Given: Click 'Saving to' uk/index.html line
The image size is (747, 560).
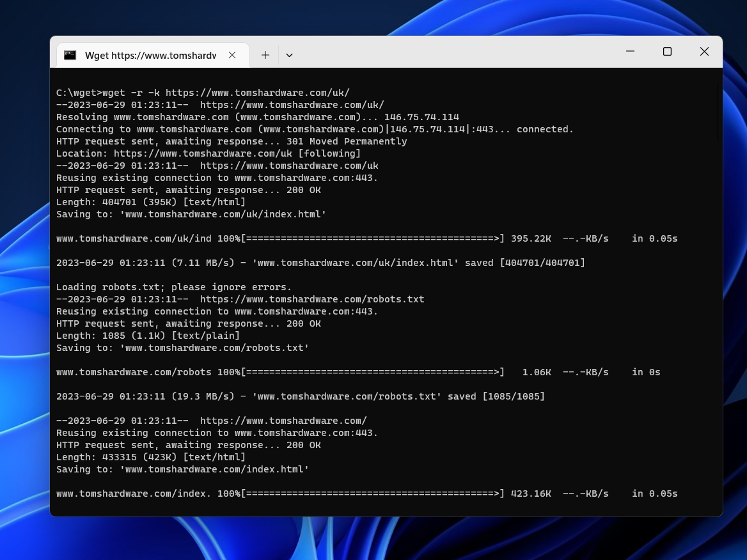Looking at the screenshot, I should [x=191, y=214].
